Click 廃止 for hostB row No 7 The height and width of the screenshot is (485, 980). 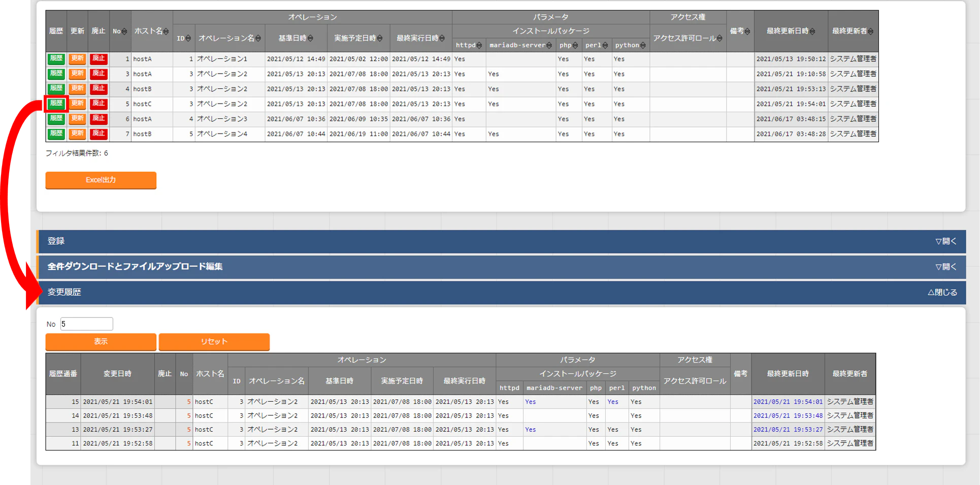pos(99,134)
